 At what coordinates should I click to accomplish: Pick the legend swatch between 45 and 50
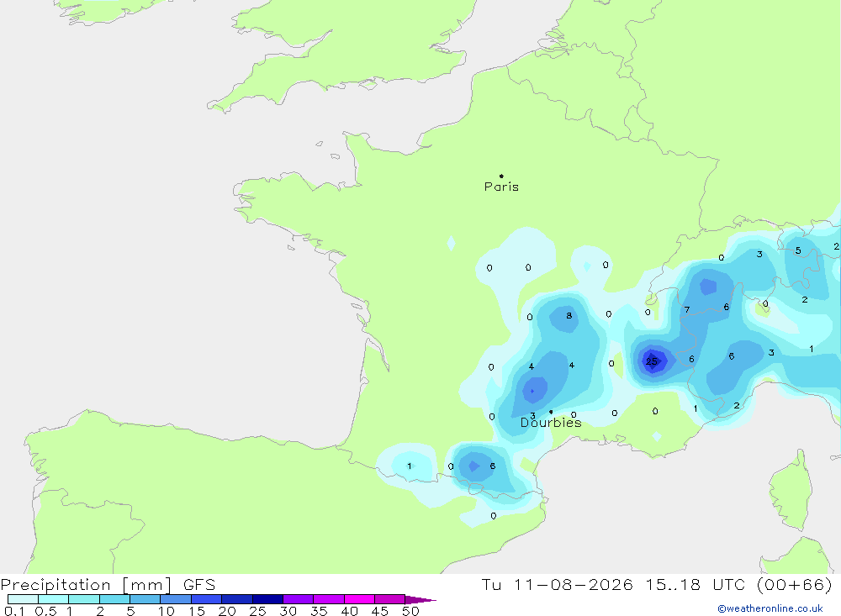[x=390, y=599]
